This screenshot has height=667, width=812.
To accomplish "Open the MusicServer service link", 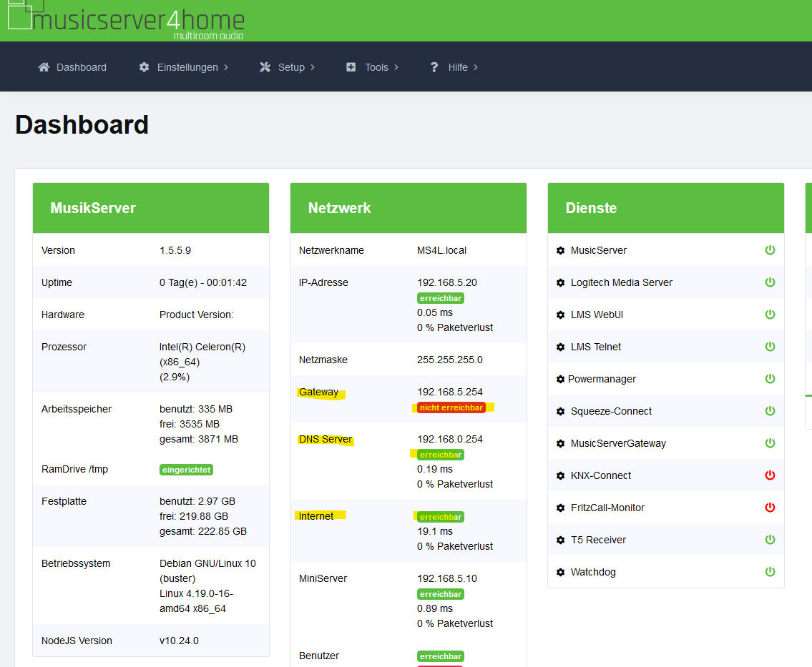I will [599, 250].
